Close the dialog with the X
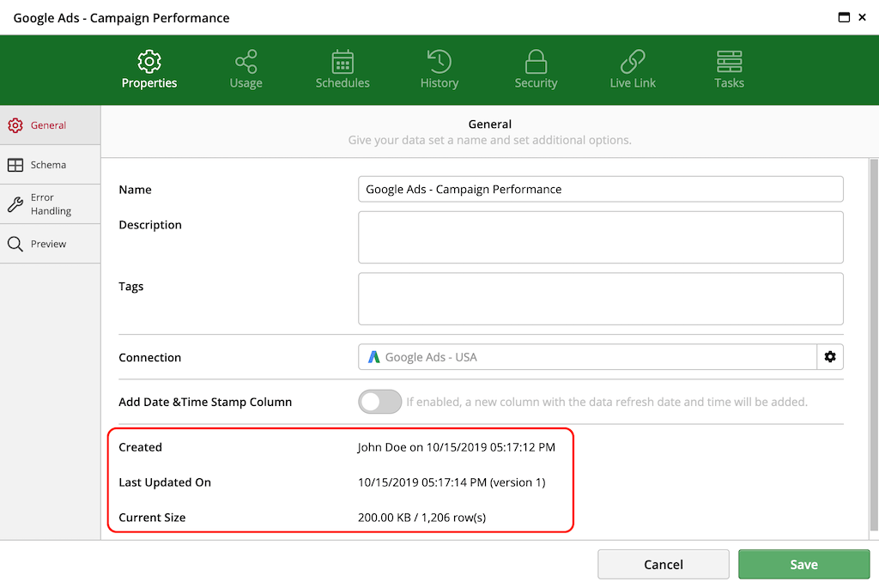Screen dimensions: 879x588 [862, 17]
